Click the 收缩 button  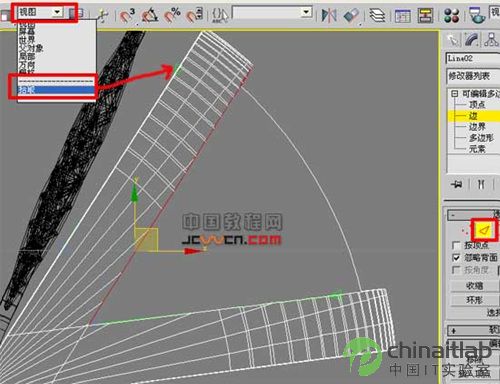tap(475, 286)
